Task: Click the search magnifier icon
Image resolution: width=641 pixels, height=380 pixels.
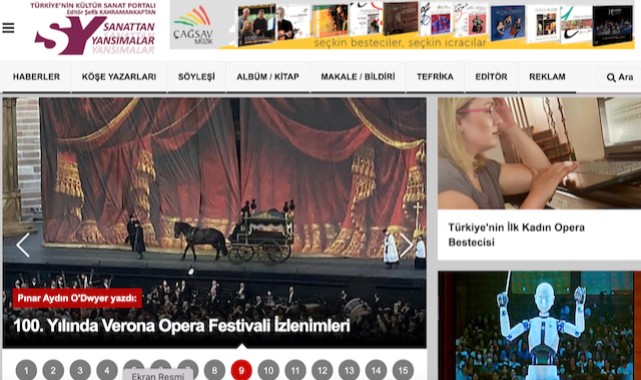Action: 611,77
